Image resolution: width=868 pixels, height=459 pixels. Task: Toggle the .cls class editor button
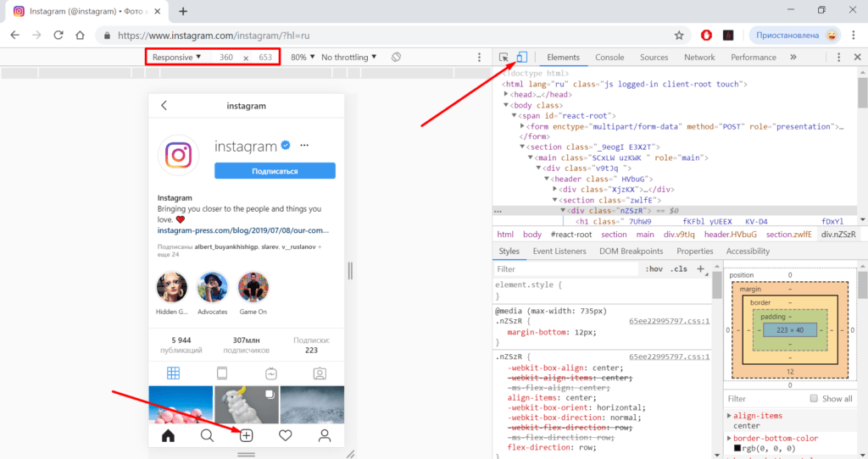coord(679,268)
